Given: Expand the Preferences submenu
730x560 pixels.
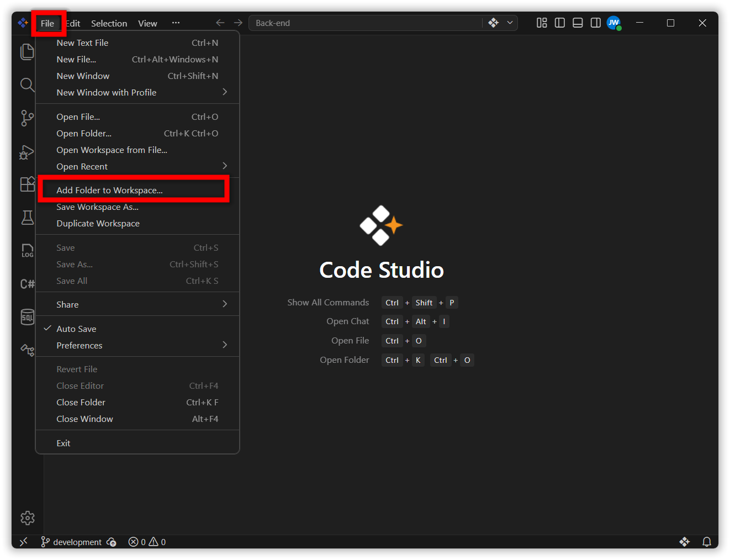Looking at the screenshot, I should 137,345.
